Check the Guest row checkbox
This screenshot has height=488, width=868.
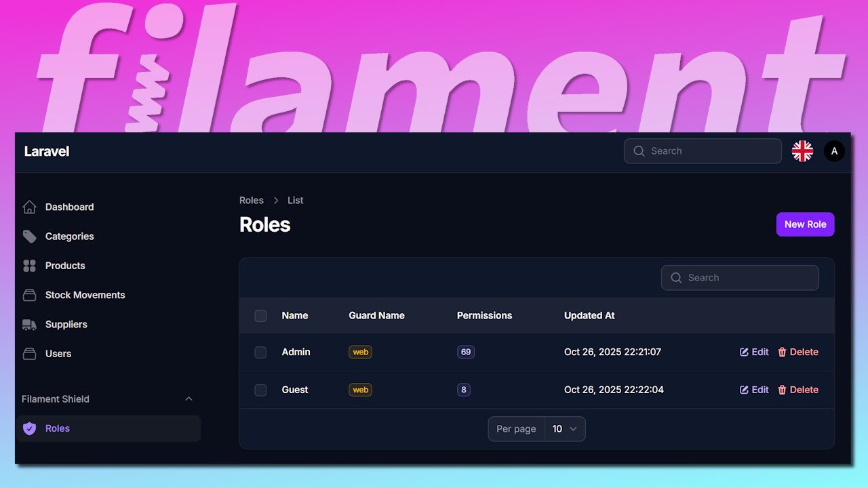260,390
